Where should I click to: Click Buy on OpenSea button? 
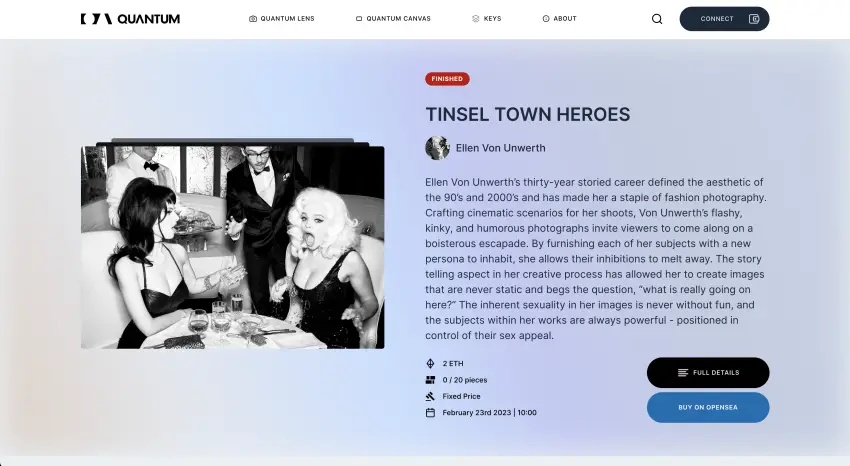click(708, 407)
